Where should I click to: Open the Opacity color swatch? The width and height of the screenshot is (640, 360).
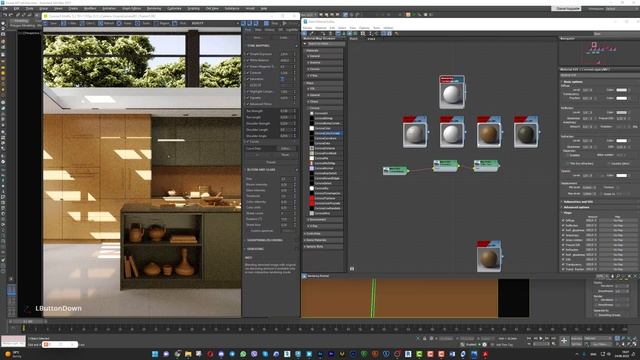[621, 176]
